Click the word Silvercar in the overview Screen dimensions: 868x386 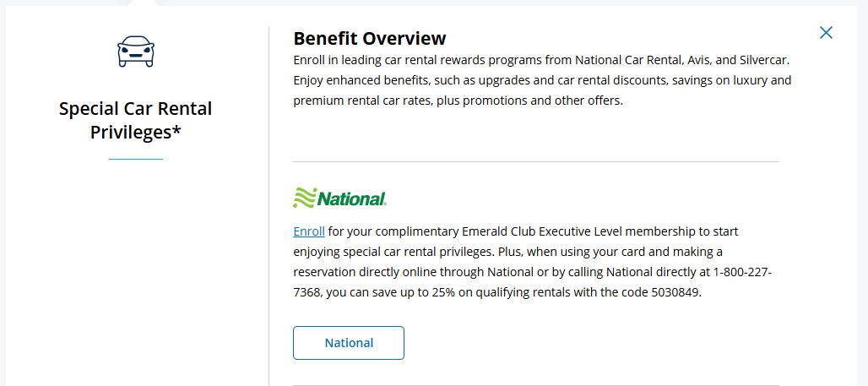[760, 60]
